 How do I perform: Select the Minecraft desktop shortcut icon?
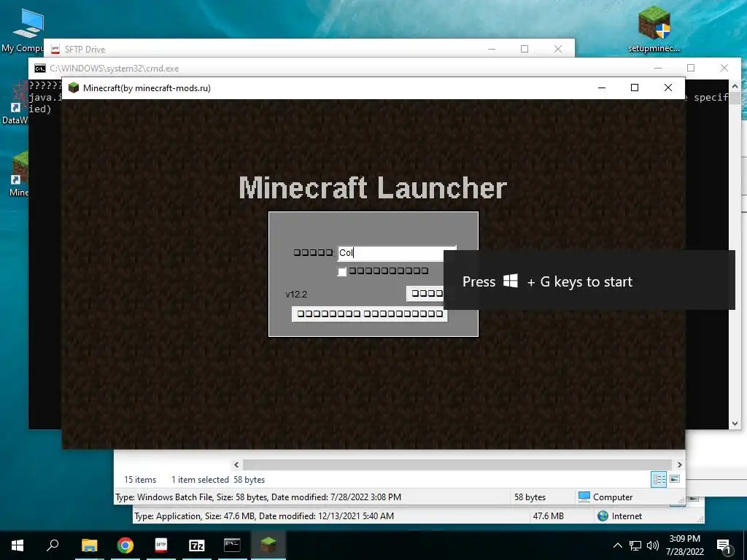(18, 174)
